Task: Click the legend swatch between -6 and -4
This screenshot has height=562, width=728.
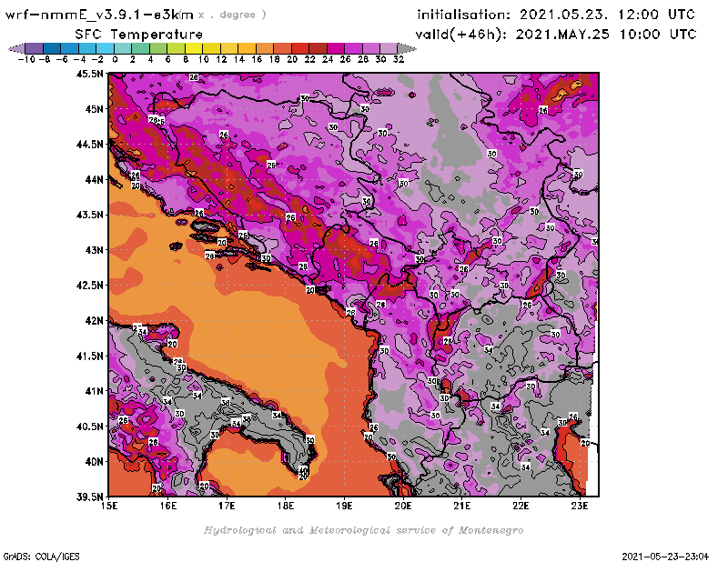Action: 70,48
